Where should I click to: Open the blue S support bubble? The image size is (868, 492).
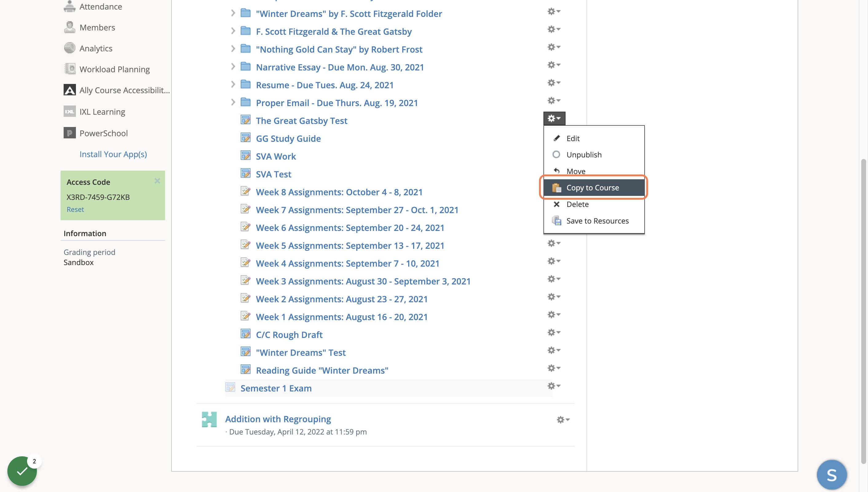coord(831,475)
